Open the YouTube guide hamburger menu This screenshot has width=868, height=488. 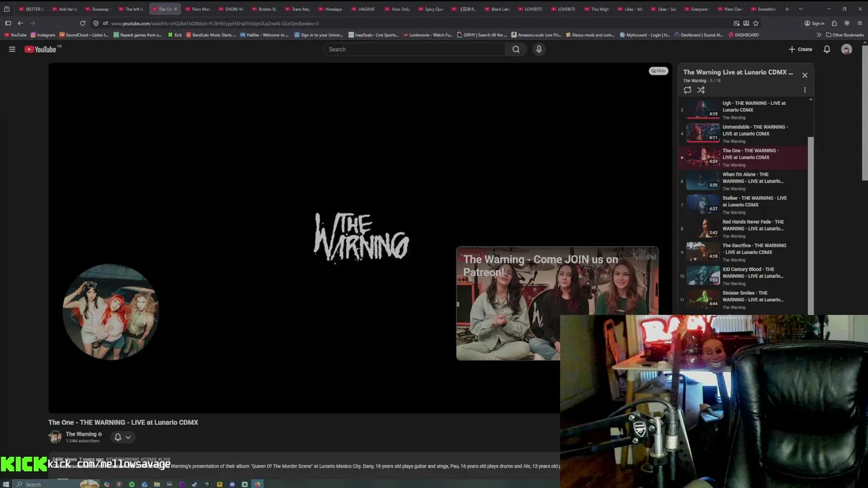tap(12, 49)
